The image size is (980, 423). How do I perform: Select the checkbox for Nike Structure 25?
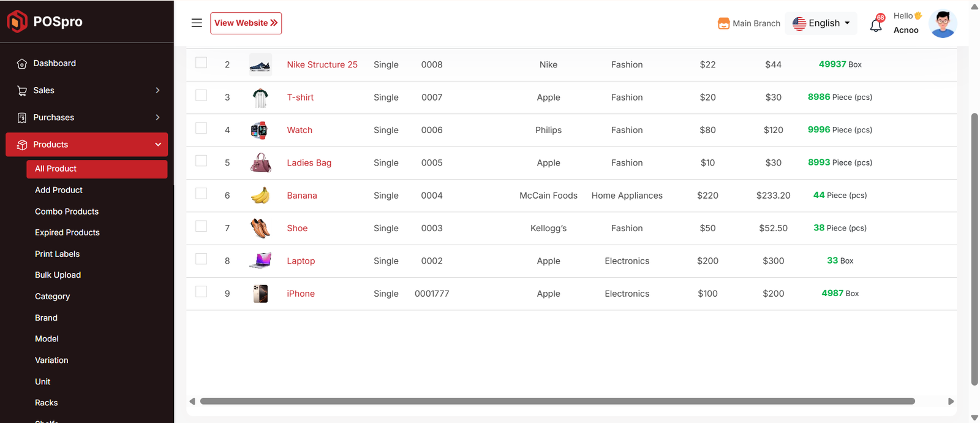[x=201, y=63]
